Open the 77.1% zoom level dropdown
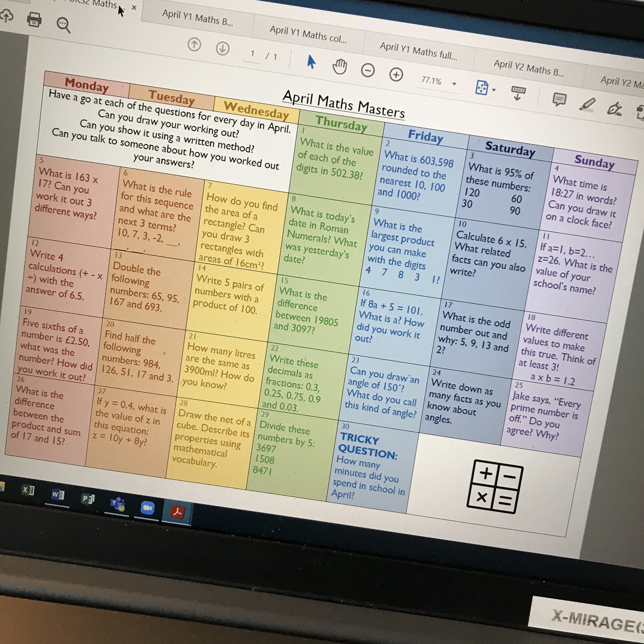 (454, 83)
